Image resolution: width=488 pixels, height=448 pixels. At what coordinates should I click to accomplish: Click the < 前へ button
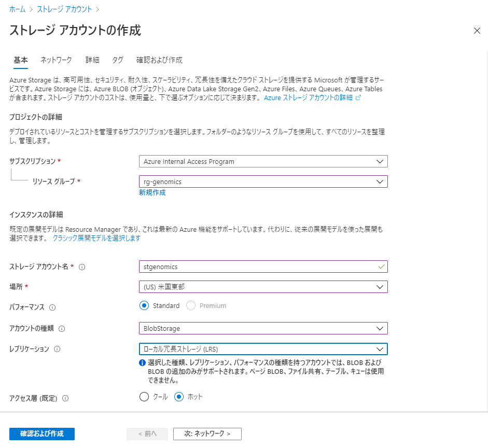[147, 433]
